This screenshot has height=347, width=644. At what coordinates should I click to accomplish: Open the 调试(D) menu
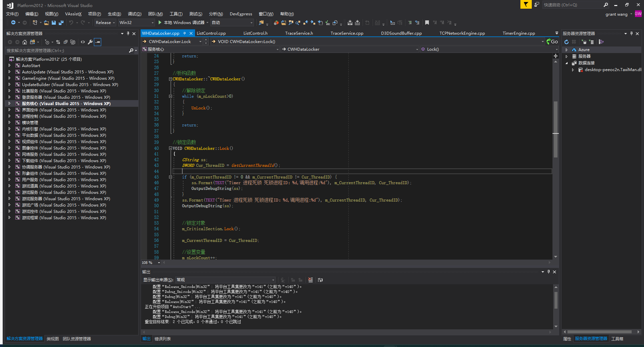click(135, 14)
